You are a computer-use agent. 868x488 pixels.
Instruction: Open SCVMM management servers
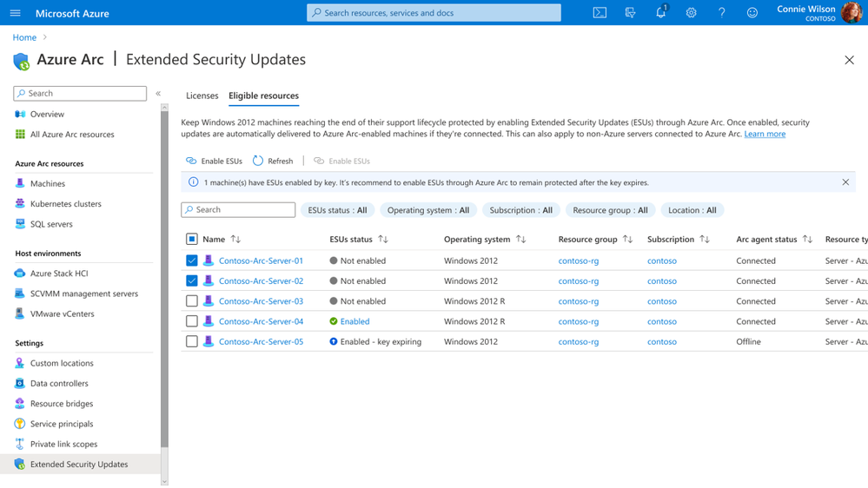click(x=83, y=293)
